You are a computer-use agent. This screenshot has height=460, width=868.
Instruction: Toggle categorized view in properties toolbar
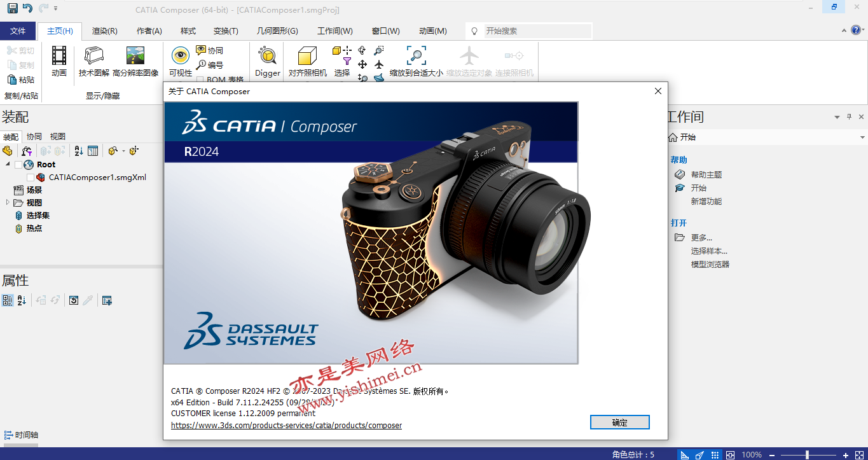point(8,300)
